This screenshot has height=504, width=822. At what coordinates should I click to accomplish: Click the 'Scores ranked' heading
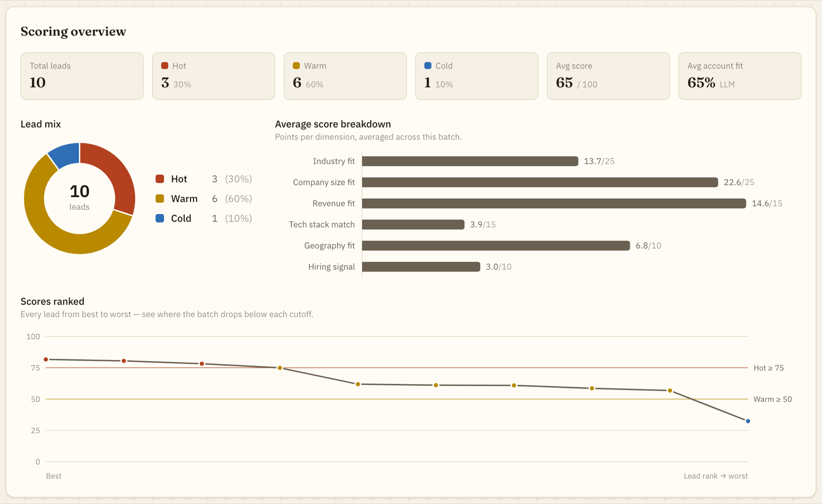pyautogui.click(x=52, y=302)
